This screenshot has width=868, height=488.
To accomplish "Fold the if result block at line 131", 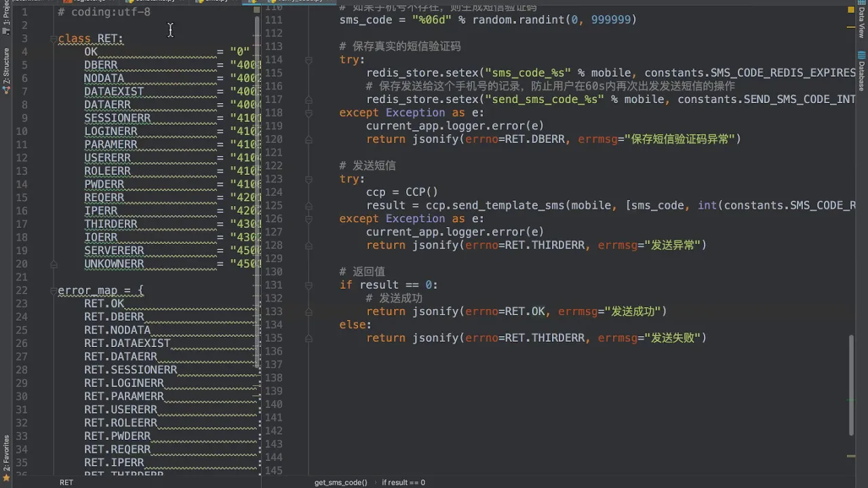I will (309, 285).
